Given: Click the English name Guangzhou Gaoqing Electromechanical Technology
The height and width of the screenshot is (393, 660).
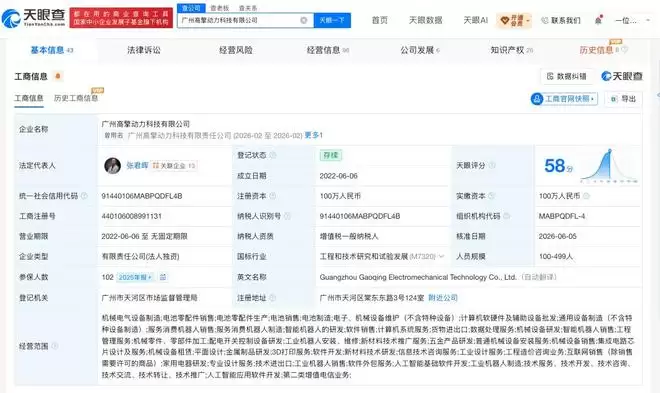Looking at the screenshot, I should click(418, 277).
